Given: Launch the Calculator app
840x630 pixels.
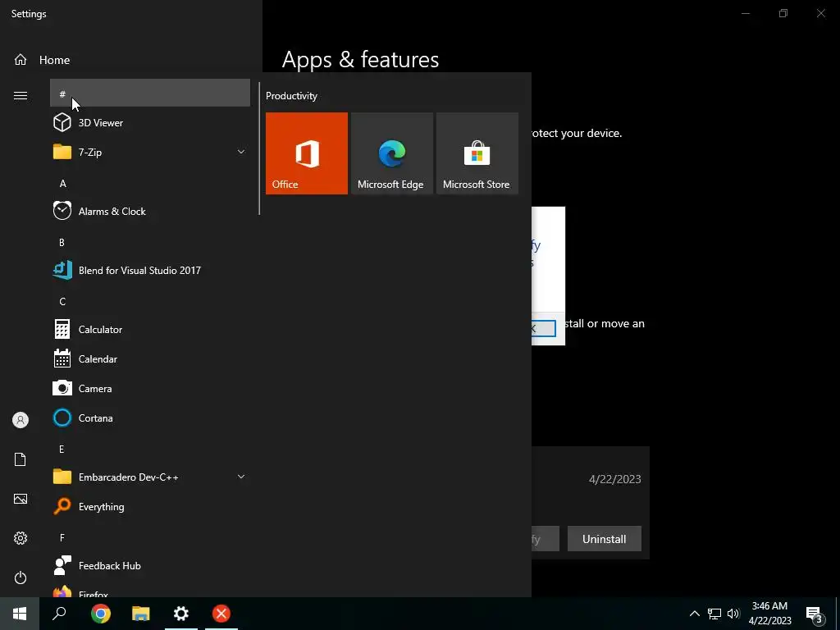Looking at the screenshot, I should point(150,330).
